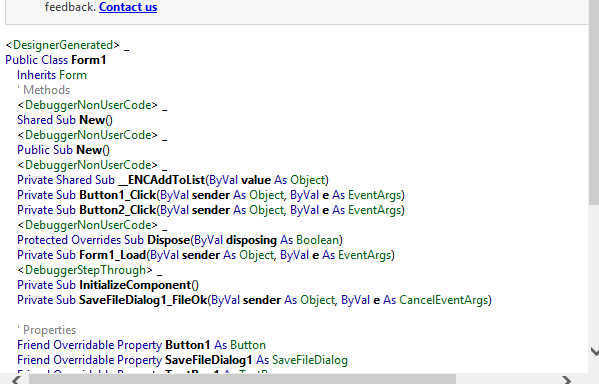Click the value parameter in __ENCAddToList
Image resolution: width=599 pixels, height=384 pixels.
click(x=256, y=180)
